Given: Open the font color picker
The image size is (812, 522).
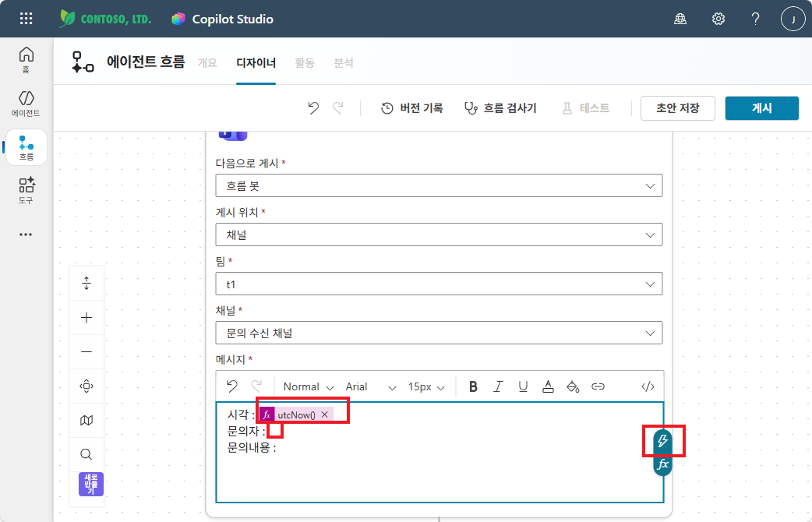Looking at the screenshot, I should (x=548, y=386).
